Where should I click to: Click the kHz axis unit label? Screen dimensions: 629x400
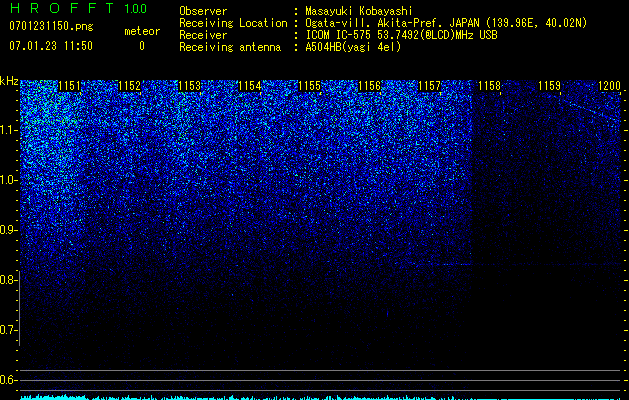click(x=9, y=81)
